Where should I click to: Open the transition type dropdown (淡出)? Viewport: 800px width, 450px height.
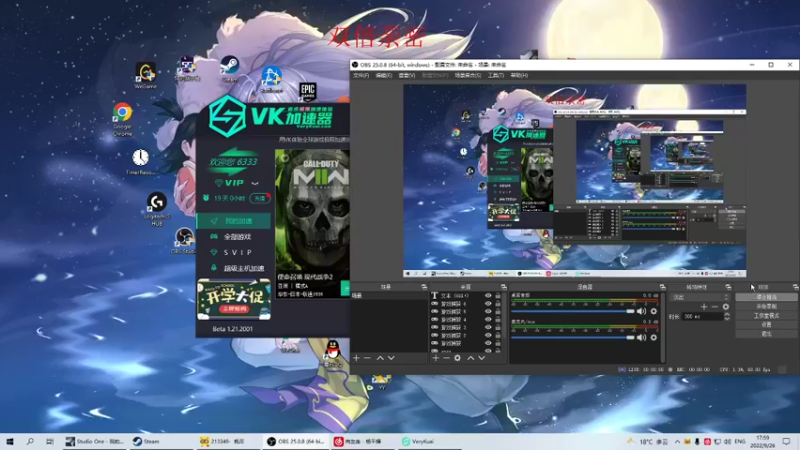click(x=699, y=297)
